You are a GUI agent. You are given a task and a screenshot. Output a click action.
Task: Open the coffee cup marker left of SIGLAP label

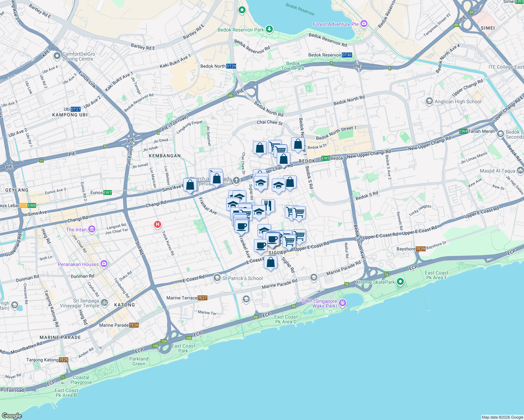point(261,246)
